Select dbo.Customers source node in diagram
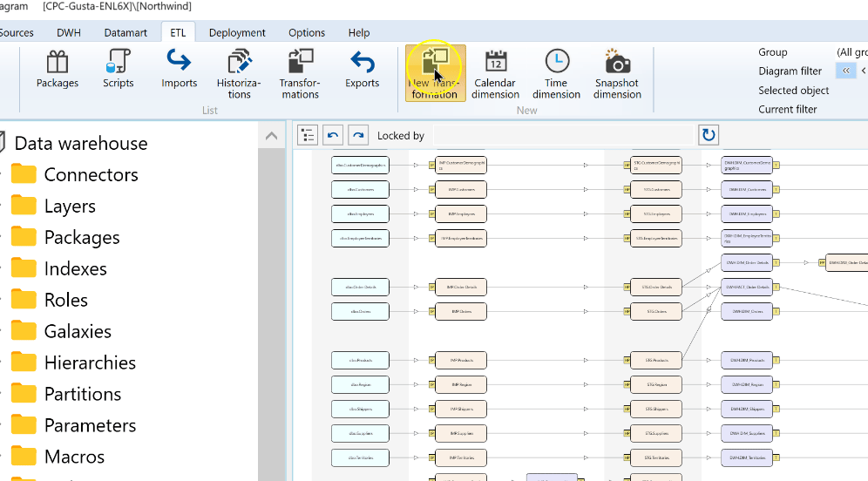The height and width of the screenshot is (481, 868). 361,189
